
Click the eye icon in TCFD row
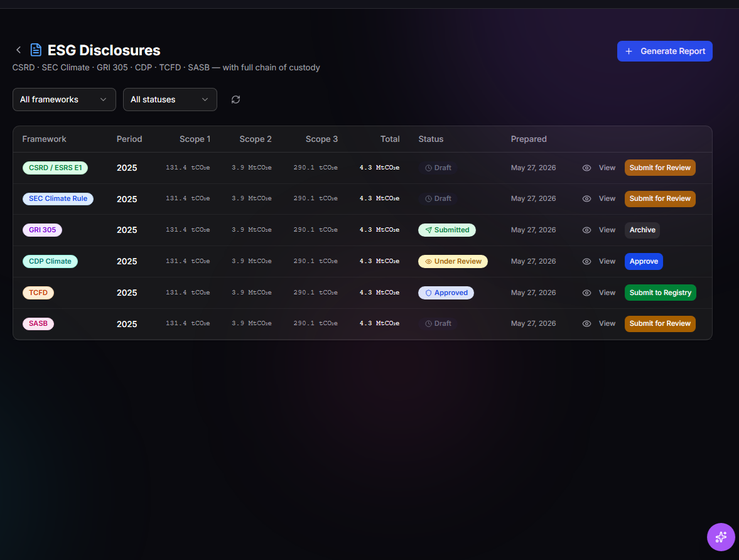(x=586, y=293)
